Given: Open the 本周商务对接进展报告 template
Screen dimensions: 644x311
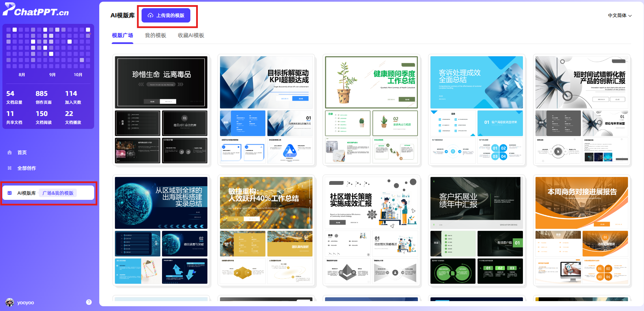Looking at the screenshot, I should point(582,203).
